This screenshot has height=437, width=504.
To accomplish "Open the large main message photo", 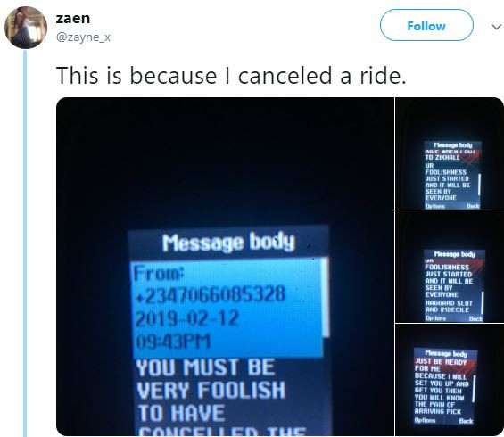I will 225,267.
